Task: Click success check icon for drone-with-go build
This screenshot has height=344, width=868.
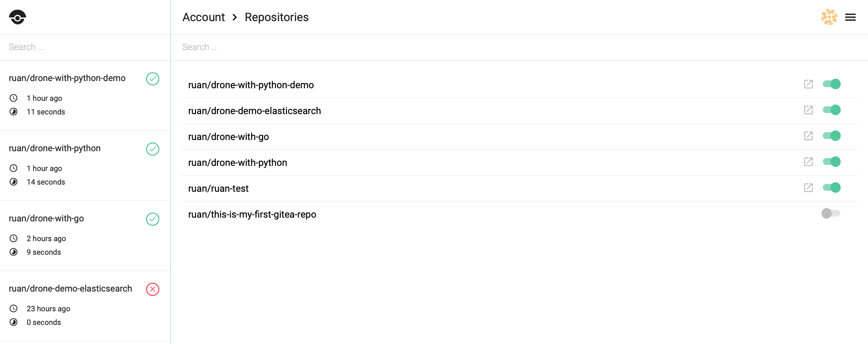Action: (152, 219)
